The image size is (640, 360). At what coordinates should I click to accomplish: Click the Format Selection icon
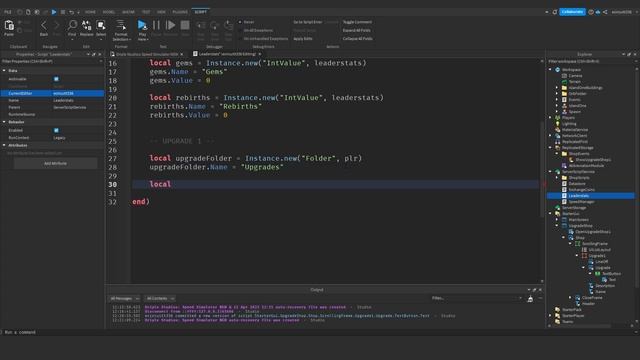click(121, 25)
